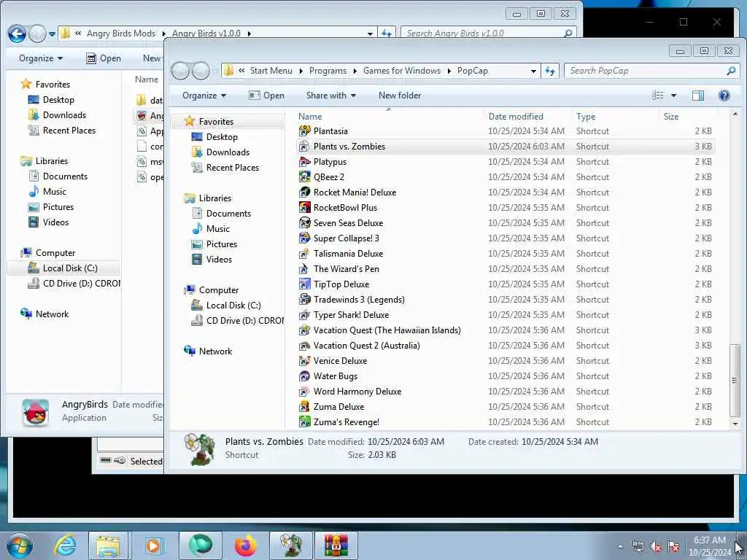Click the Vacation Quest 2 (Australia) icon
The image size is (747, 560).
[x=304, y=346]
